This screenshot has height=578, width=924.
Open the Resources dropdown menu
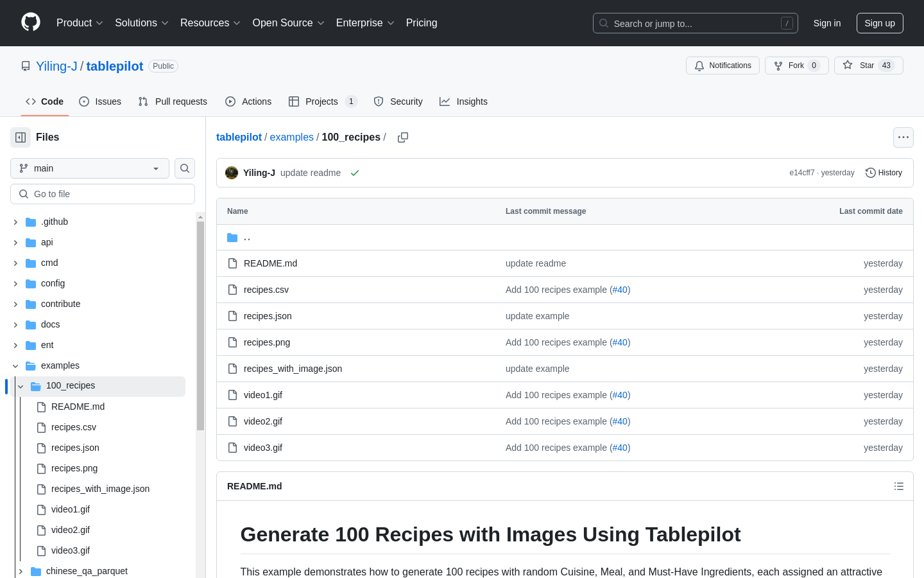point(210,23)
